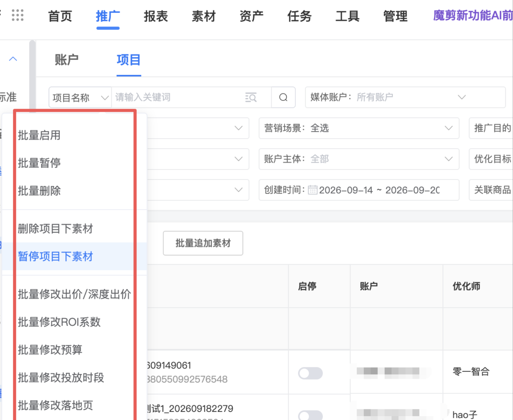Collapse the sidebar with the up chevron
The image size is (513, 420).
(13, 59)
